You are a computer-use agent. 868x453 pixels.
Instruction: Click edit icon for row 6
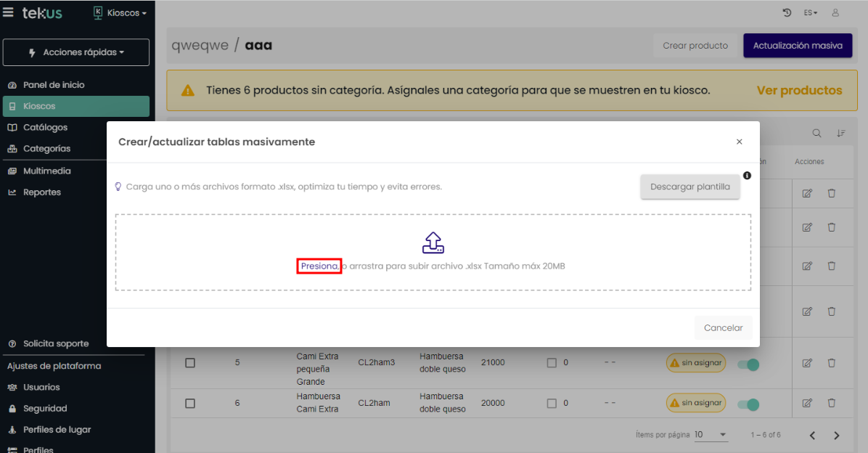[807, 403]
